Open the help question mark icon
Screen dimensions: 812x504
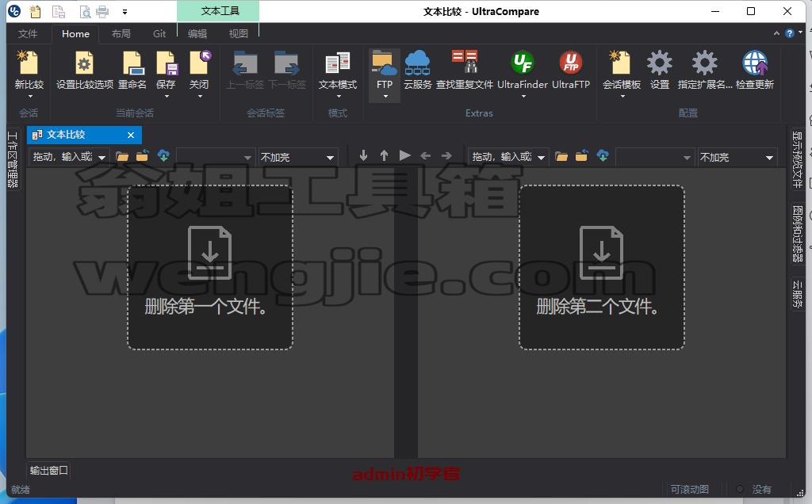click(790, 33)
